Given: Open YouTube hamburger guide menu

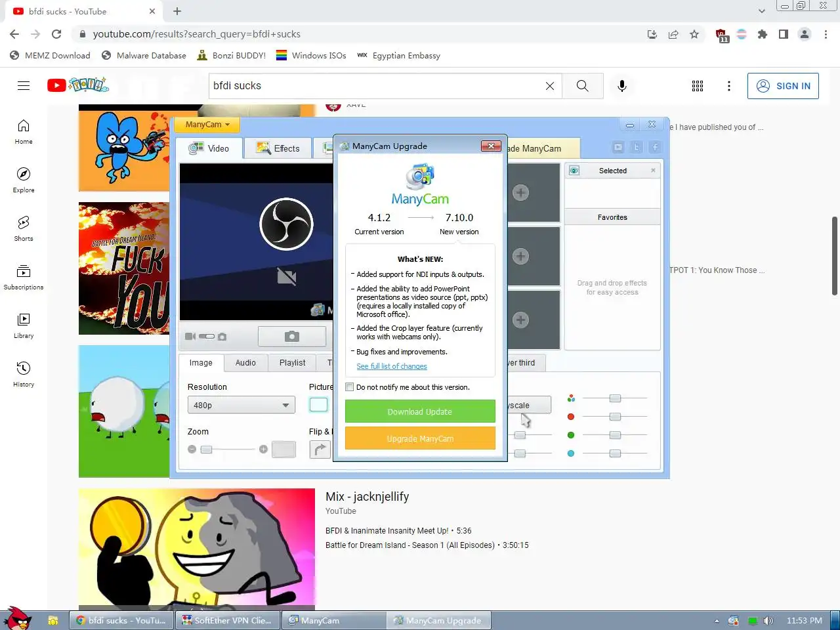Looking at the screenshot, I should point(24,86).
